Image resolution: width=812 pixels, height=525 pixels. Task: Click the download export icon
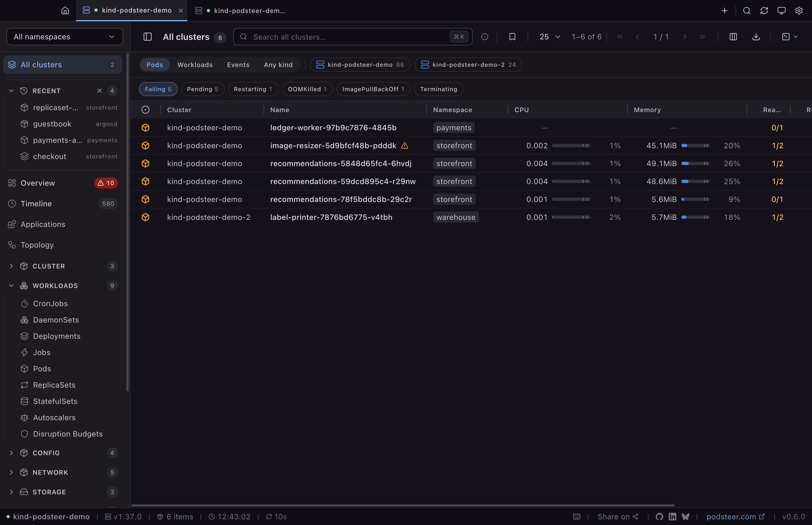pyautogui.click(x=756, y=36)
